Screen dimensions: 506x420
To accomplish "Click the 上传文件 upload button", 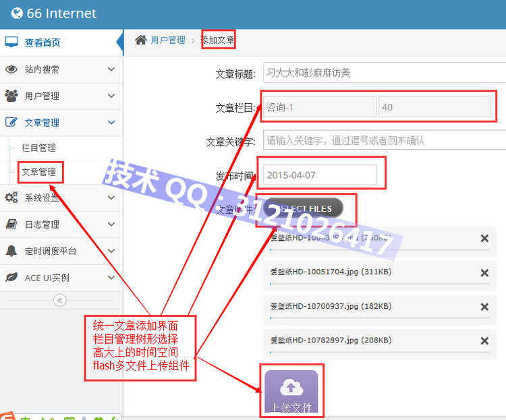I will [x=291, y=392].
